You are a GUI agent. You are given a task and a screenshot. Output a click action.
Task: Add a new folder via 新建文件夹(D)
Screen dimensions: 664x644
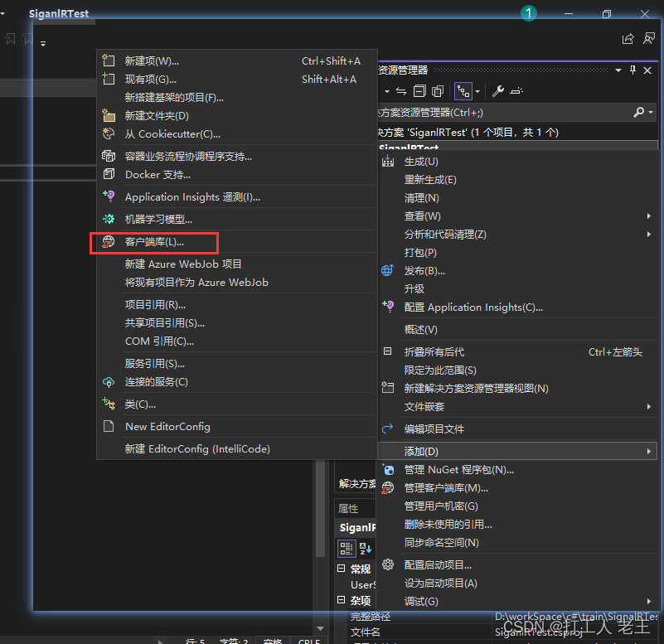click(237, 115)
